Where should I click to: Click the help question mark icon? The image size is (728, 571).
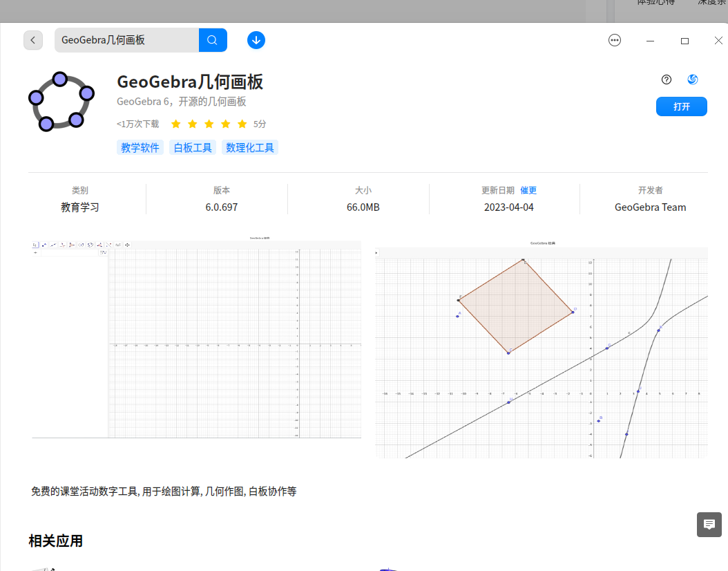pos(667,79)
